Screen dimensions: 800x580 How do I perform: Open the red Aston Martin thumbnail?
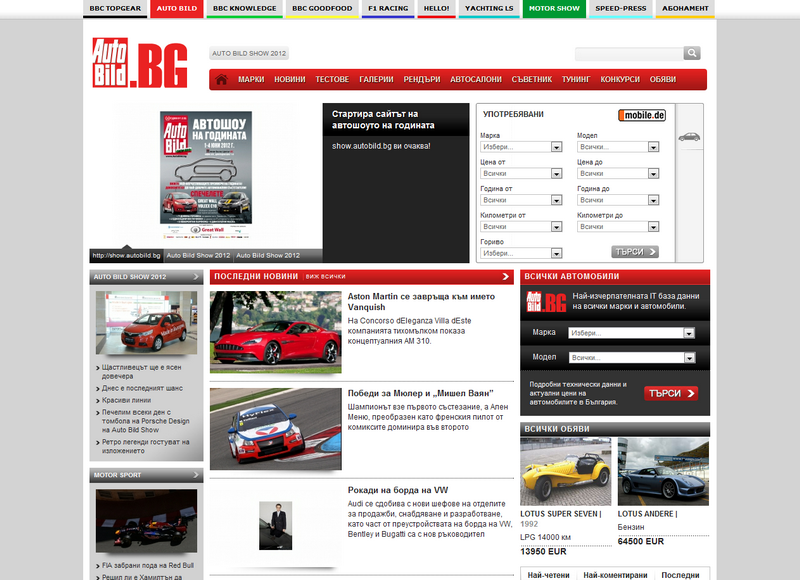click(x=276, y=332)
